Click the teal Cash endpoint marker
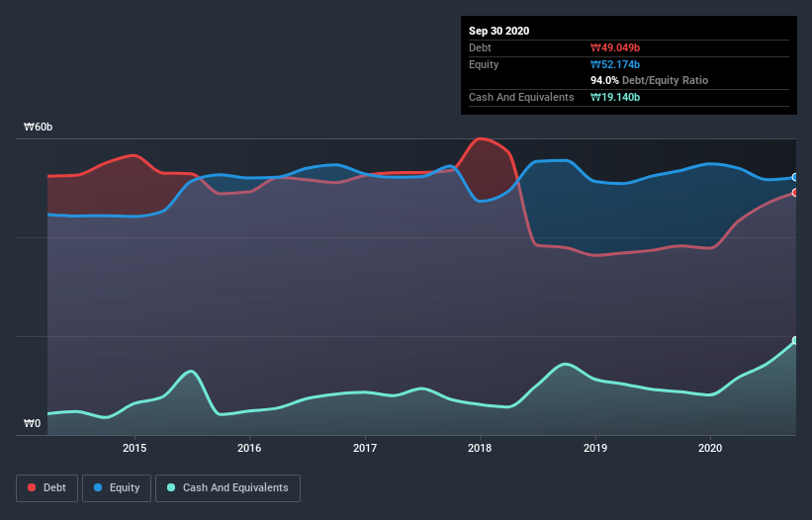 coord(795,340)
